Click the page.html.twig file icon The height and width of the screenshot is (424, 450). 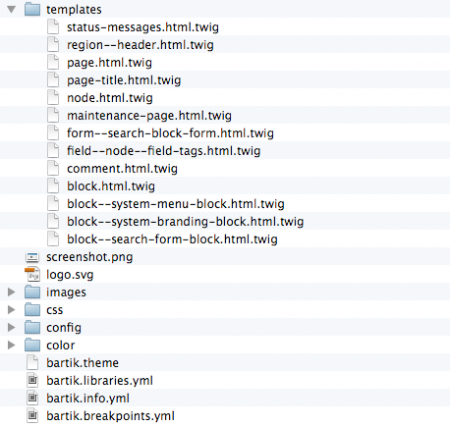click(53, 62)
